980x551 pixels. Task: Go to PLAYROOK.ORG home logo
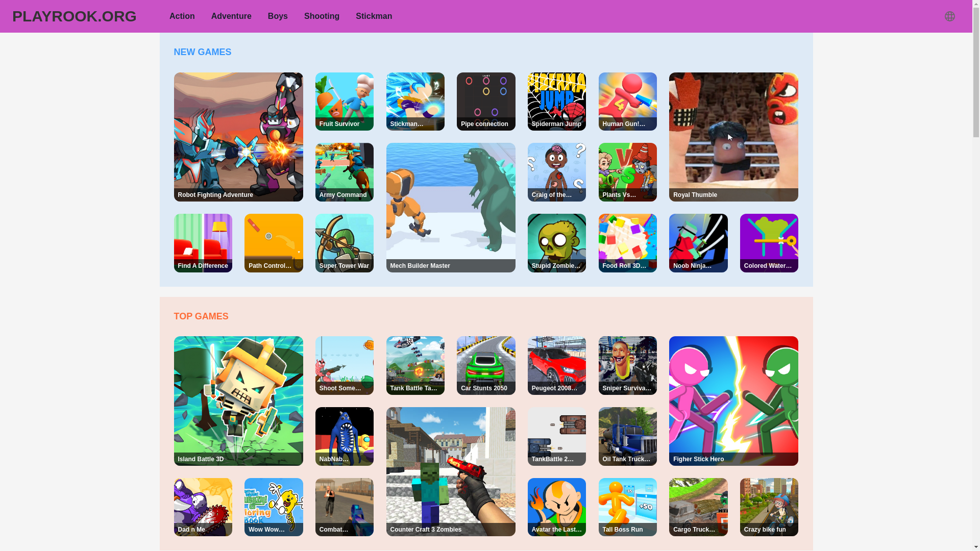pyautogui.click(x=75, y=16)
